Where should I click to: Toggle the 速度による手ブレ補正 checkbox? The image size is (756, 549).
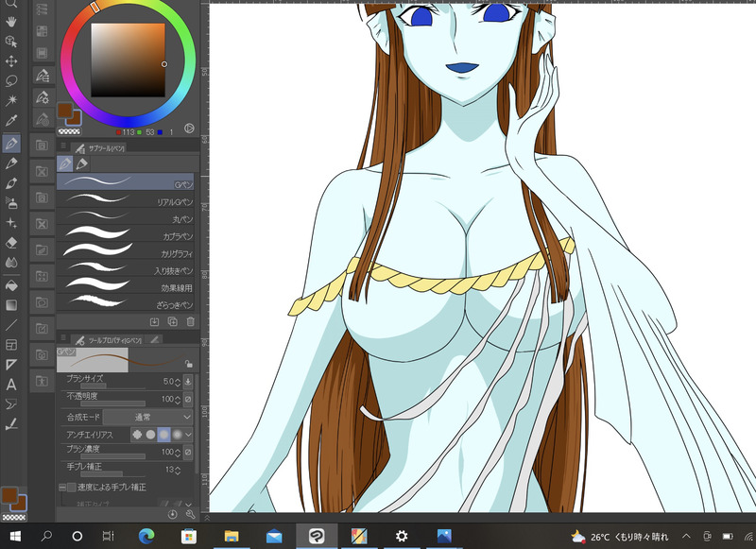[x=72, y=488]
